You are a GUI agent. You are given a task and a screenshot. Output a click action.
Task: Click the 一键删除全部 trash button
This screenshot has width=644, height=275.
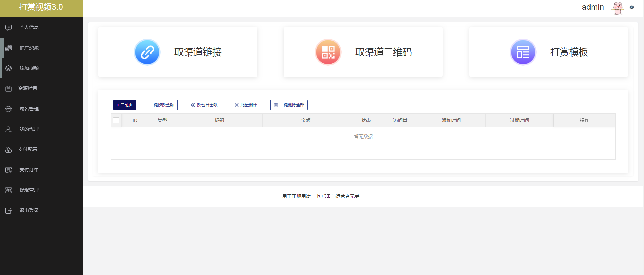289,105
